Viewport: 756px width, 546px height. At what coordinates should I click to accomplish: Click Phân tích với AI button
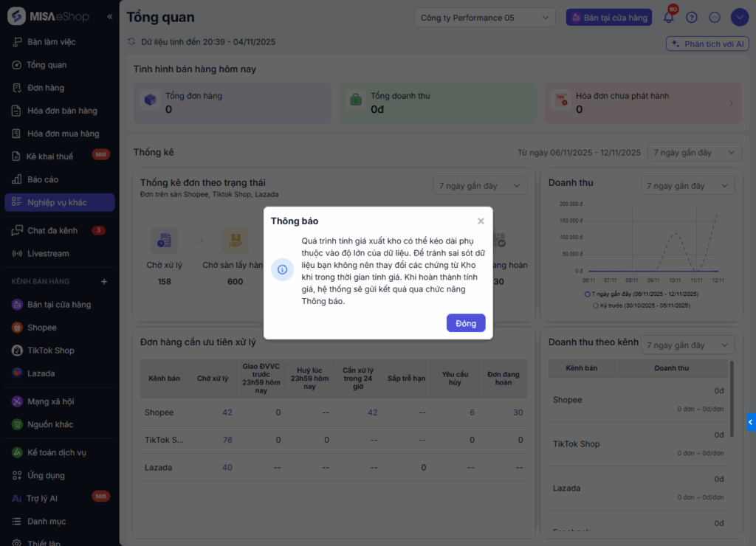[x=707, y=44]
